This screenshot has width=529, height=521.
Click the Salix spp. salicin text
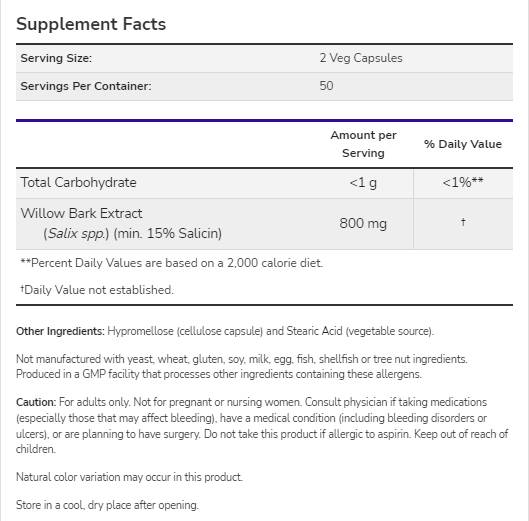coord(133,234)
